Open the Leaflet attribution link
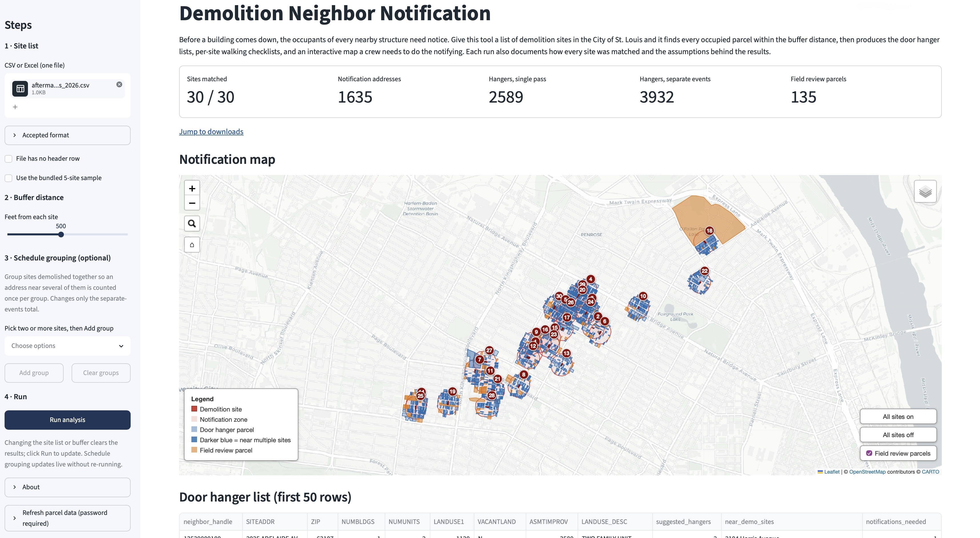Image resolution: width=980 pixels, height=538 pixels. tap(832, 472)
